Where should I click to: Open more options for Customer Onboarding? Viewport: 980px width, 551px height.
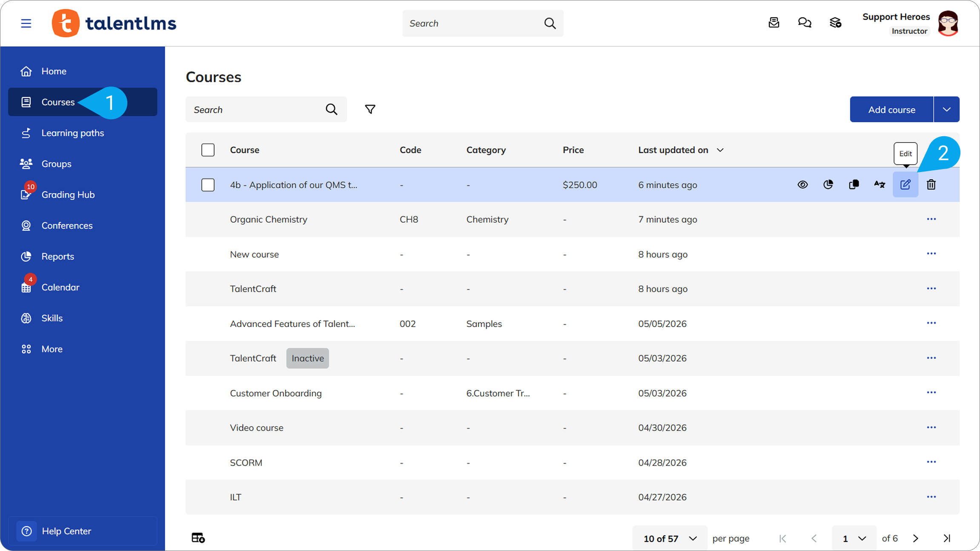click(931, 393)
